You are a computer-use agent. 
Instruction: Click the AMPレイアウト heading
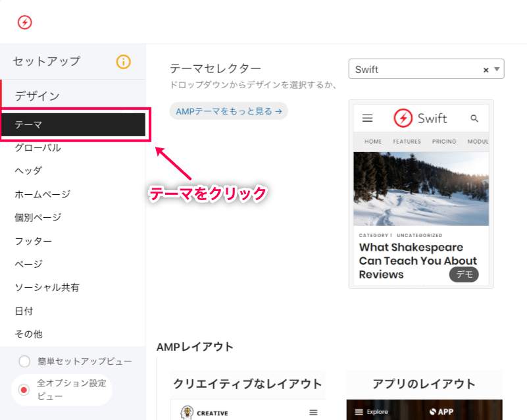pos(195,347)
